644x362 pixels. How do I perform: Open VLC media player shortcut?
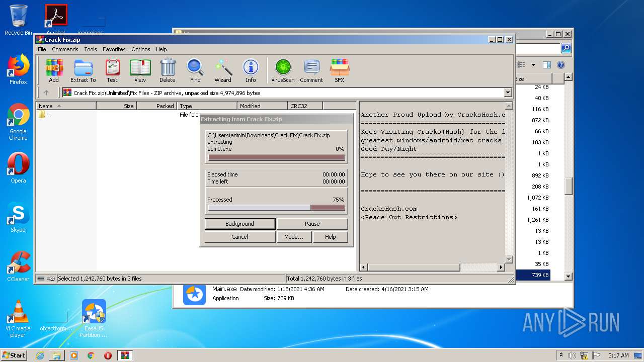point(18,319)
